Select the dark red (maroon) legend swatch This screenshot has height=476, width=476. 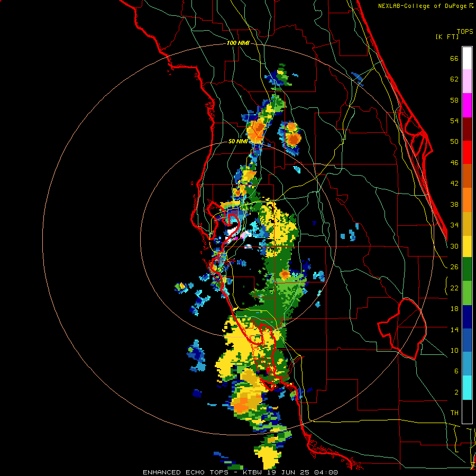tap(467, 129)
